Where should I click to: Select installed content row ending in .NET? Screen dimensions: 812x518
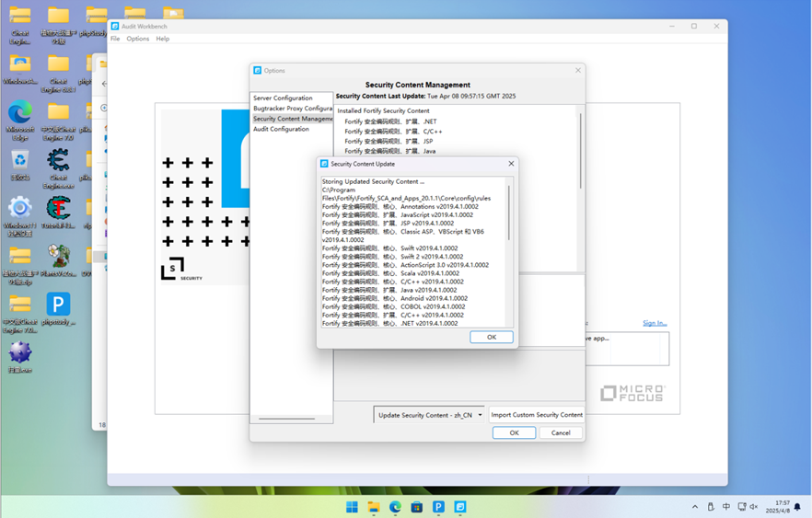click(390, 121)
